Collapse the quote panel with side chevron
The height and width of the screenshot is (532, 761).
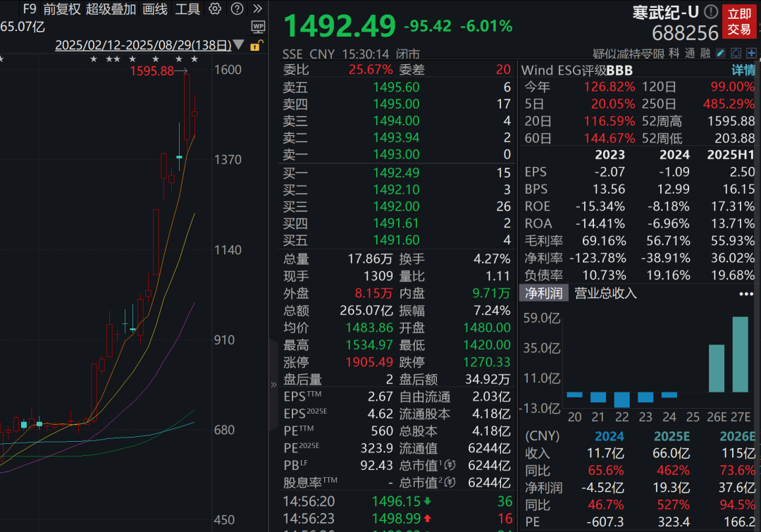pyautogui.click(x=273, y=385)
